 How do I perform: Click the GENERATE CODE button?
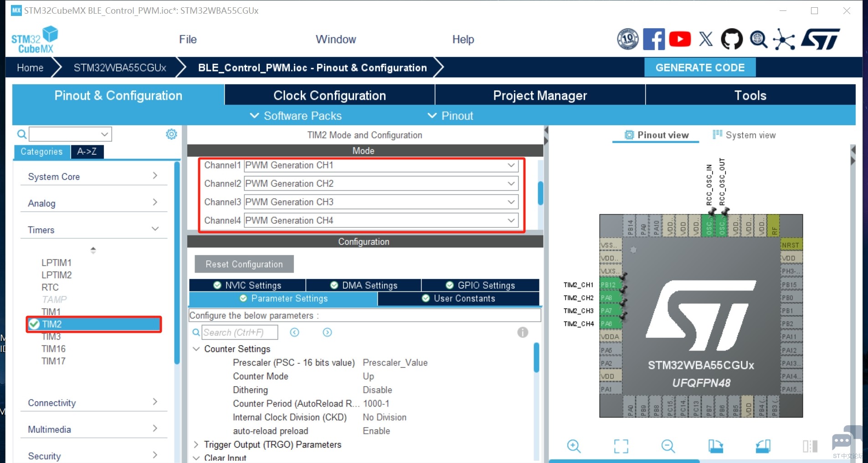[700, 67]
